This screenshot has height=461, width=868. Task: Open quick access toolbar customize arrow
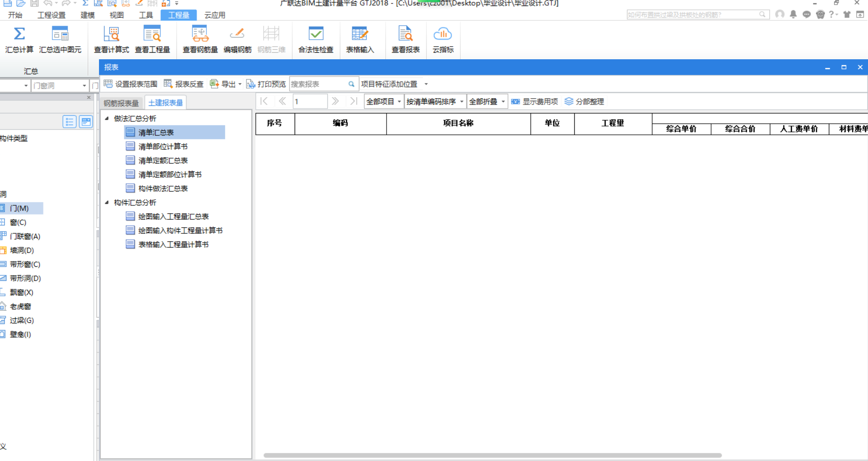click(176, 3)
